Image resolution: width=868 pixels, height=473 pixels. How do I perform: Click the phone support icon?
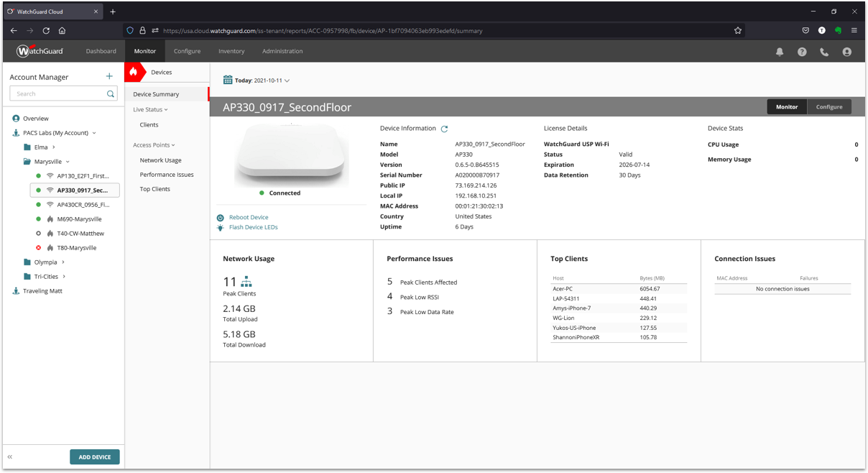pos(824,52)
